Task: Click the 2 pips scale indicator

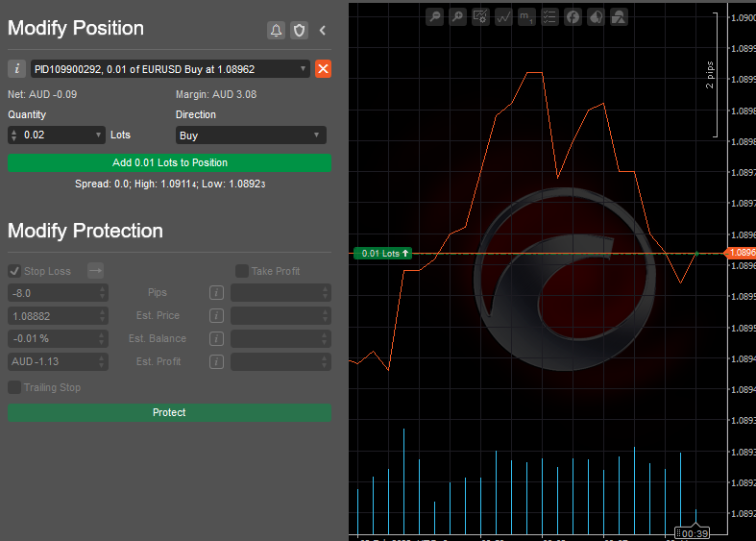Action: 710,75
